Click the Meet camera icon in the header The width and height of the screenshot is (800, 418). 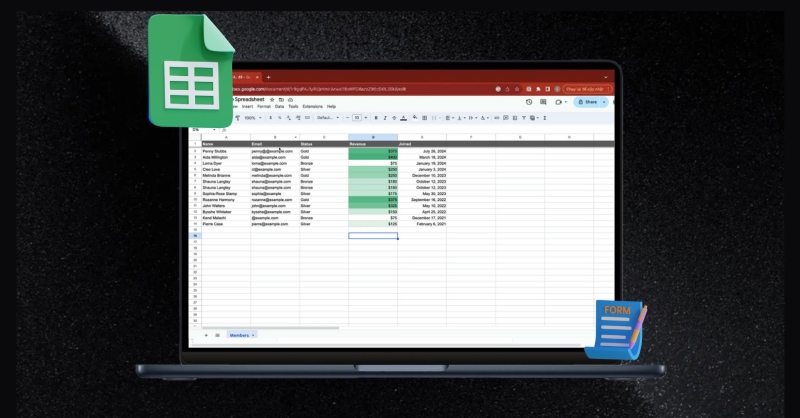[x=559, y=102]
